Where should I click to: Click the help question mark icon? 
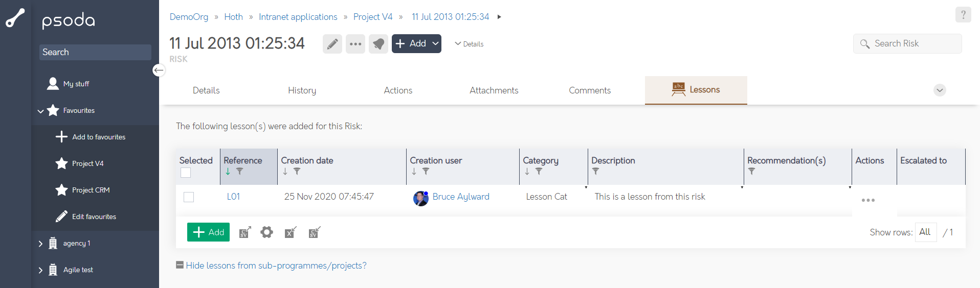click(x=963, y=15)
